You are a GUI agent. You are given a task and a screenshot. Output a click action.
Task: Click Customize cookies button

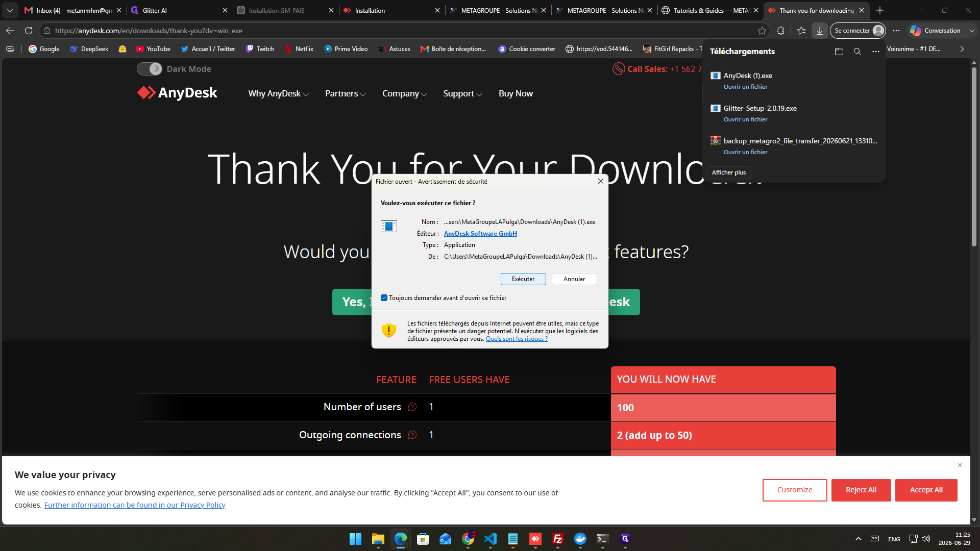[795, 490]
